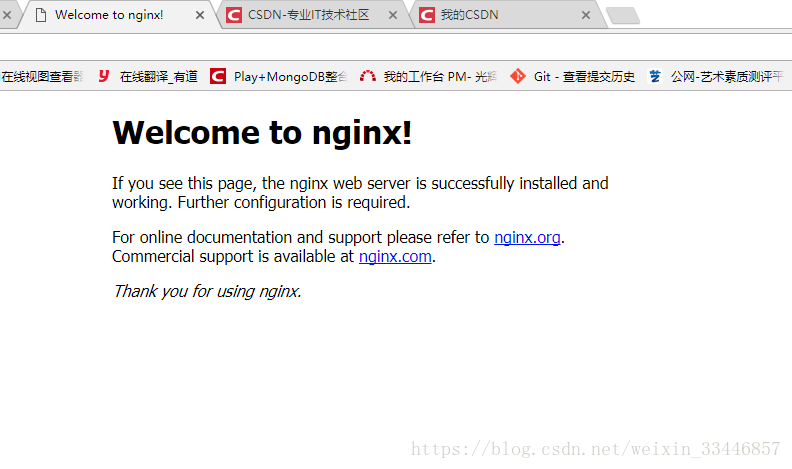Switch to the 'Welcome to nginx!' tab
The height and width of the screenshot is (469, 792).
coord(108,15)
